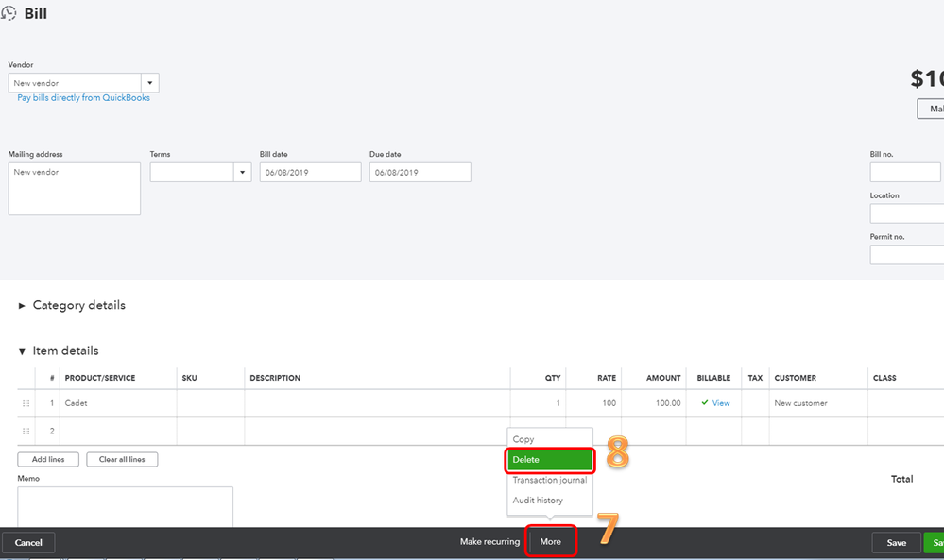
Task: Click the CUSTOMER column header
Action: point(795,378)
